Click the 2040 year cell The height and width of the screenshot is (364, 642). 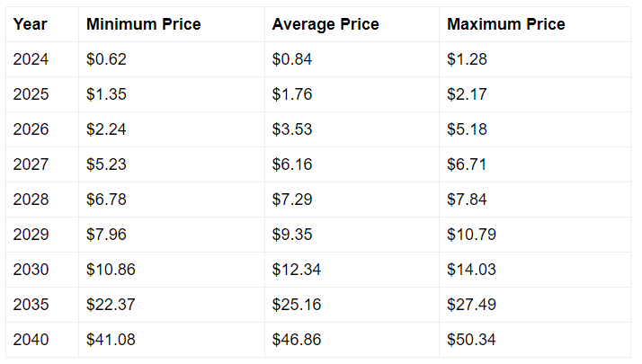point(30,340)
